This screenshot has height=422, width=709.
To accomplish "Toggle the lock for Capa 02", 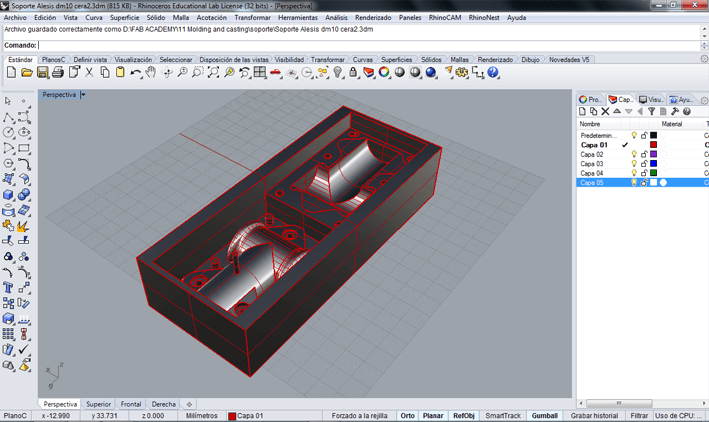I will click(644, 154).
